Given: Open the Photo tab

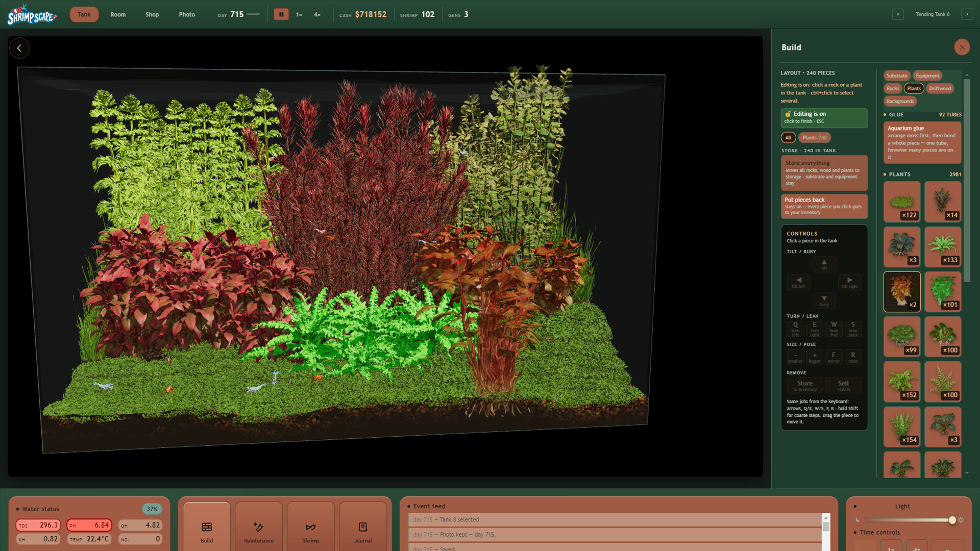Looking at the screenshot, I should coord(187,14).
